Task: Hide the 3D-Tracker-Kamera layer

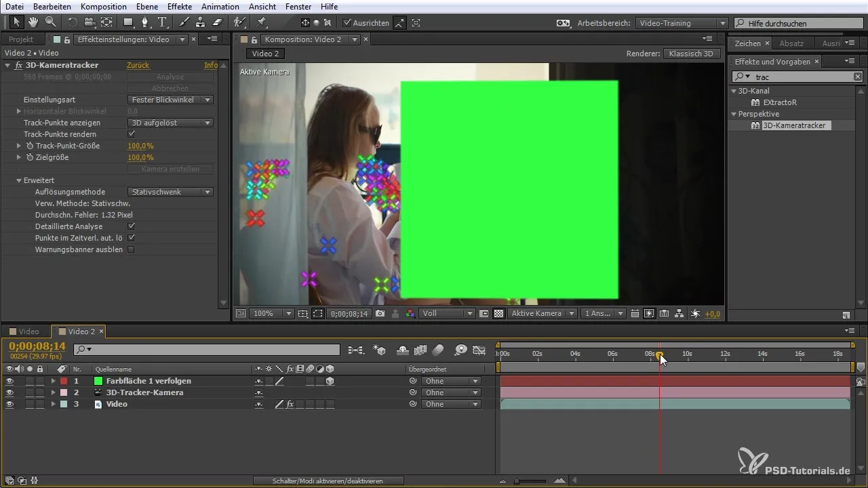Action: [9, 392]
